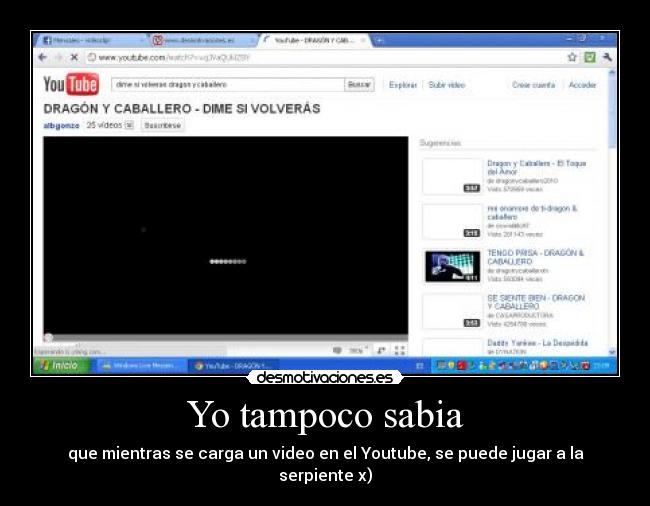
Task: Click the green extension icon in toolbar
Action: (589, 57)
